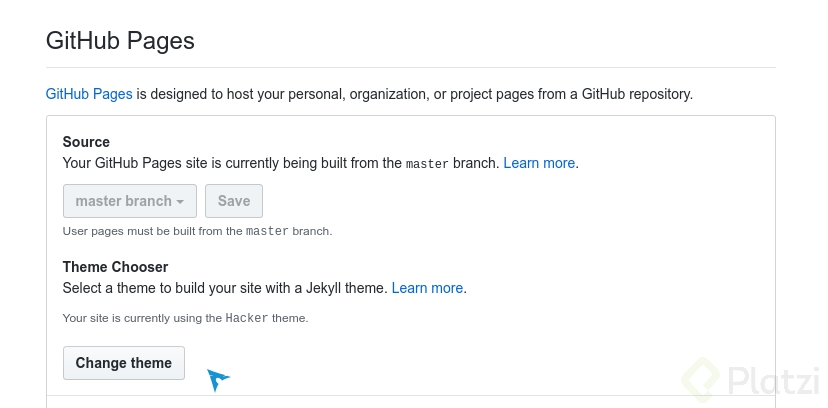
Task: Click the 'Your site is currently using' text
Action: (185, 318)
